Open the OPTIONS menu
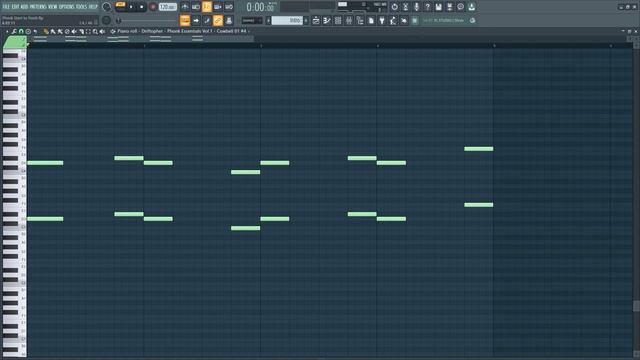Viewport: 640px width, 360px height. (67, 7)
